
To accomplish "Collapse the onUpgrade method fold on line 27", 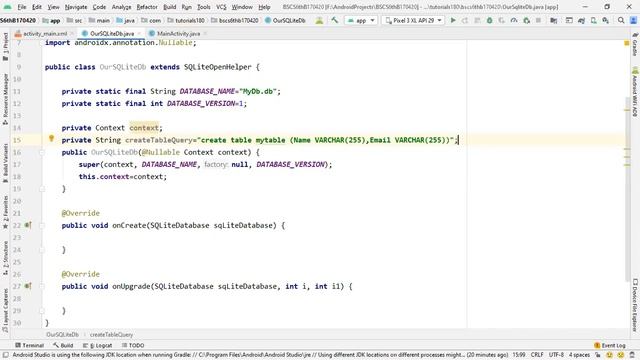I will (x=42, y=286).
